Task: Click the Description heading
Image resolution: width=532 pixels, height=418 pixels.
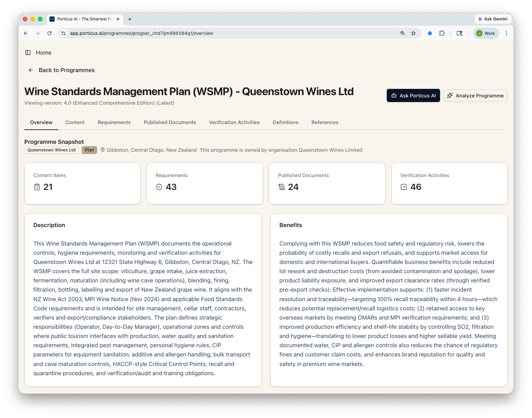Action: pyautogui.click(x=49, y=225)
